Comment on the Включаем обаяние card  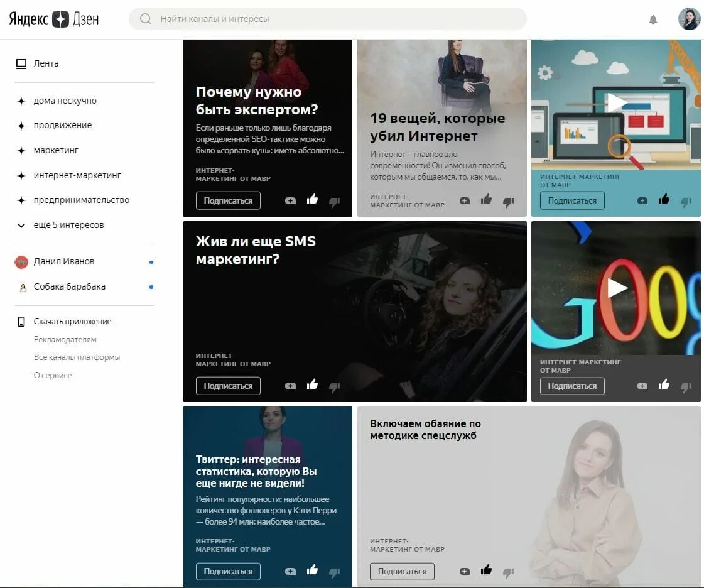point(465,572)
